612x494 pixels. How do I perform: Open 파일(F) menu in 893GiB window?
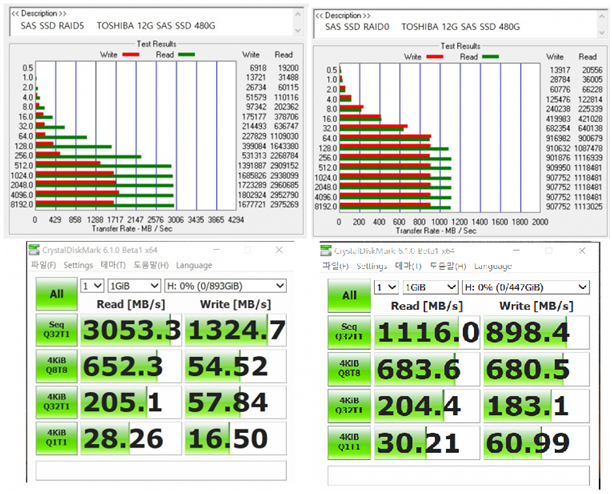click(43, 265)
